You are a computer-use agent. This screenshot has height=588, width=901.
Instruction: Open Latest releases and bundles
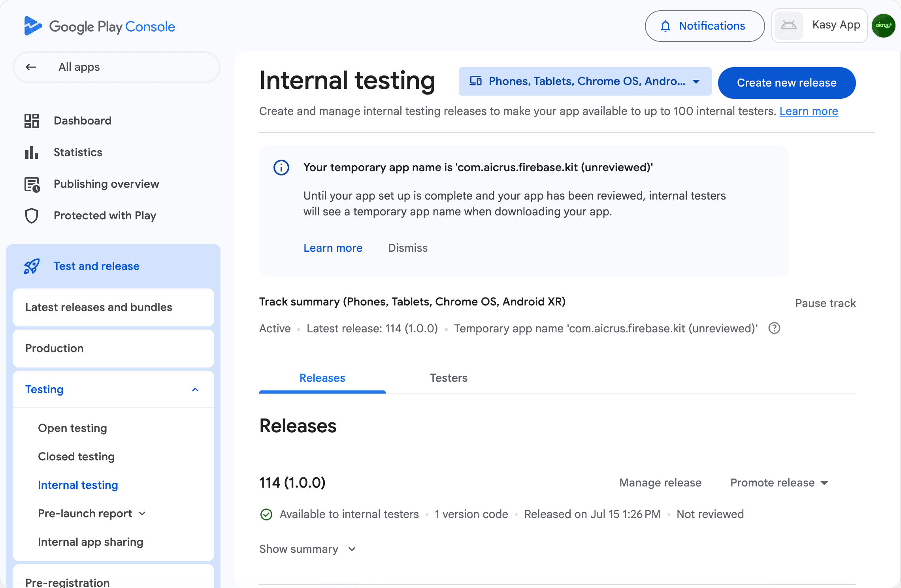(x=113, y=307)
